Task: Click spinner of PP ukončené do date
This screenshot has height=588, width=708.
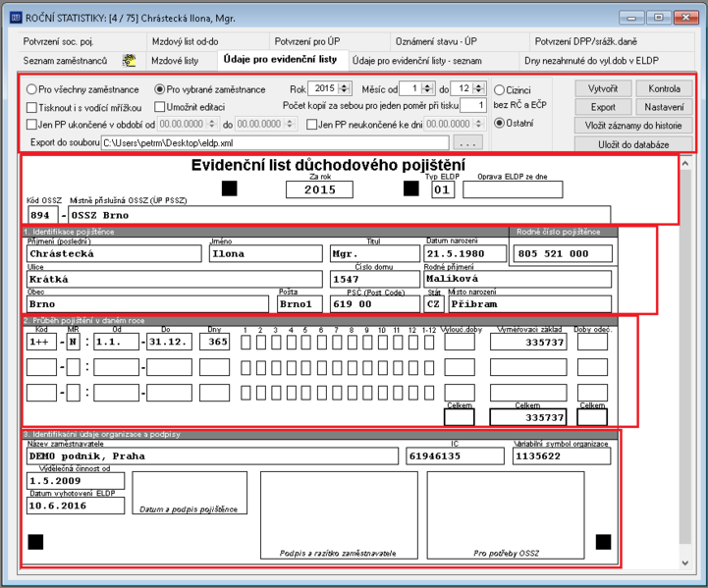Action: point(290,124)
